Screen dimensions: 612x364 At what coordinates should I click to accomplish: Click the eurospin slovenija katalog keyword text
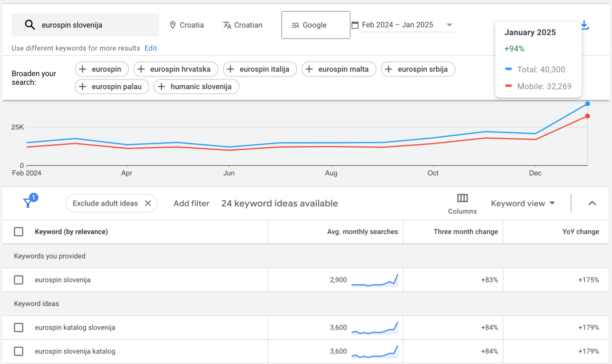[x=75, y=351]
